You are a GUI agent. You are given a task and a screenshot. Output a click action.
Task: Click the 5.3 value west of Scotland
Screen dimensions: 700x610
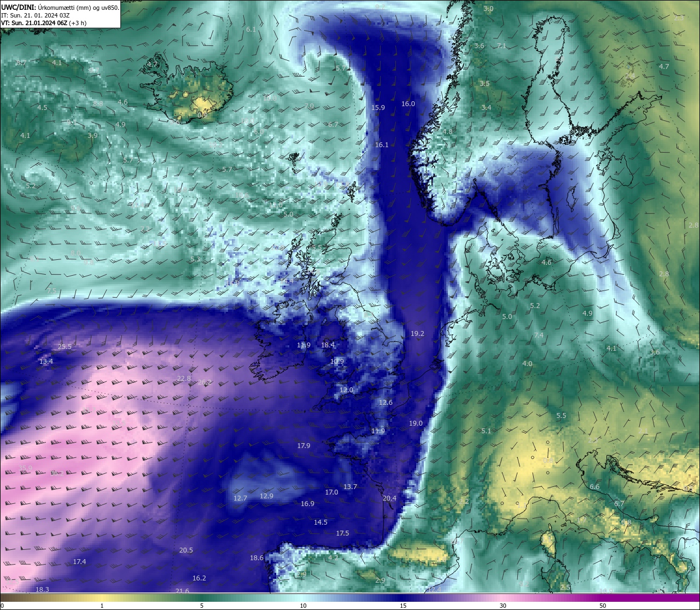click(195, 259)
